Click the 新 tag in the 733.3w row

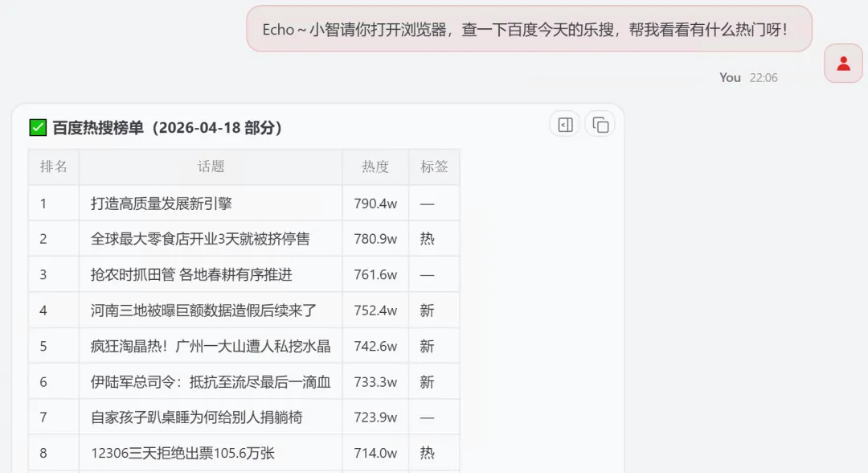pos(427,381)
